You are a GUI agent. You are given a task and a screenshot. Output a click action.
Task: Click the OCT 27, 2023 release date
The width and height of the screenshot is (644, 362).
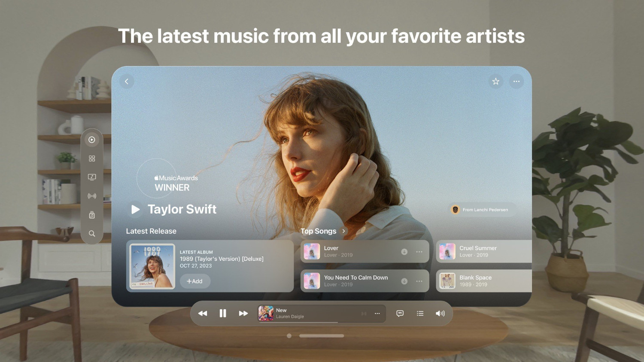point(196,266)
